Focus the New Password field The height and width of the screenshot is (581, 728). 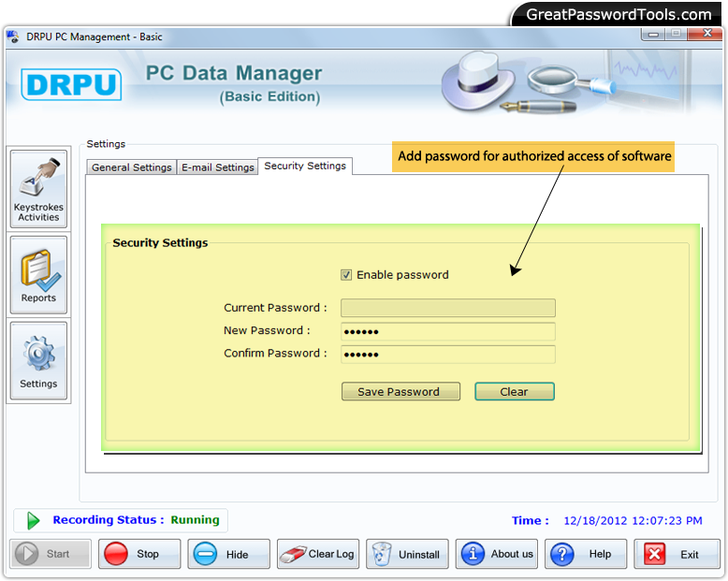[x=448, y=331]
